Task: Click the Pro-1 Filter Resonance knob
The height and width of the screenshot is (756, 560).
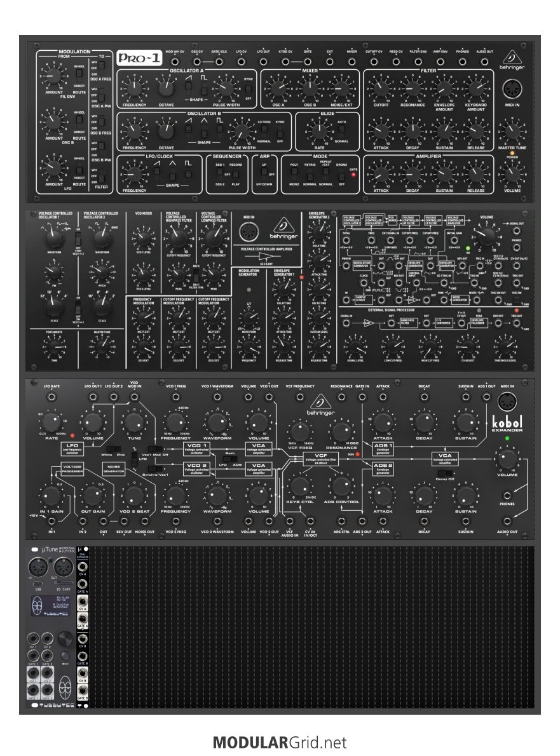Action: point(413,88)
